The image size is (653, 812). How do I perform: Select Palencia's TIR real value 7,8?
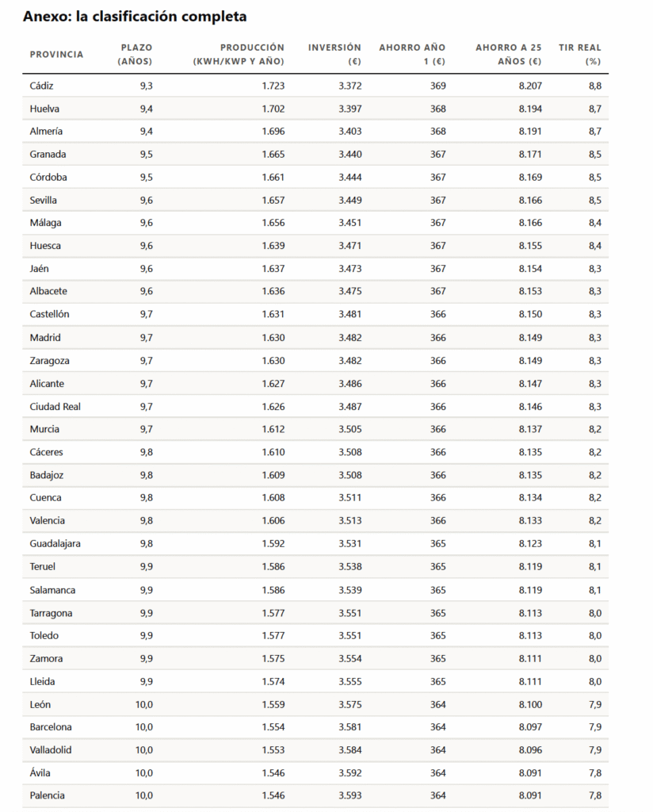[x=595, y=796]
